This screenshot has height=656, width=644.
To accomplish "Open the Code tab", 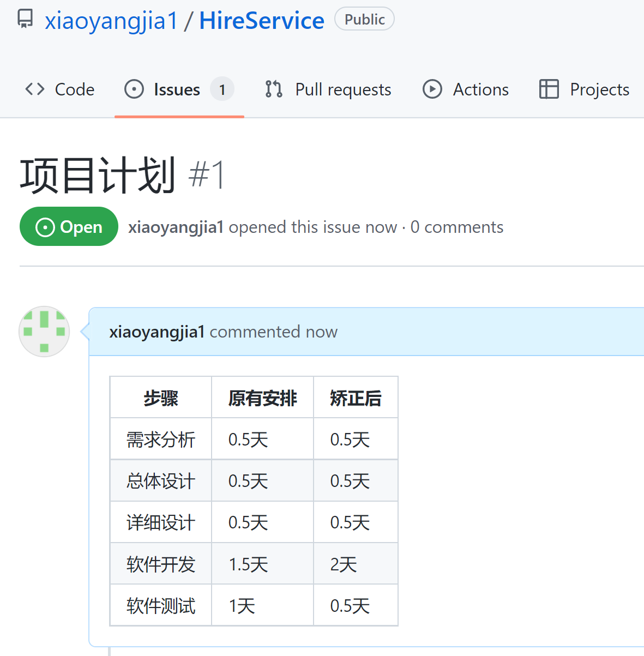I will pos(75,89).
